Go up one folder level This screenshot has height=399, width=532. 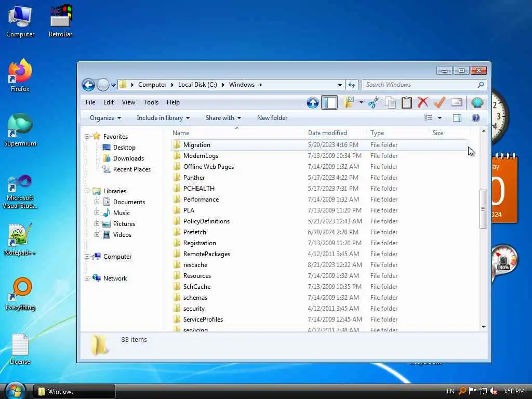[312, 102]
